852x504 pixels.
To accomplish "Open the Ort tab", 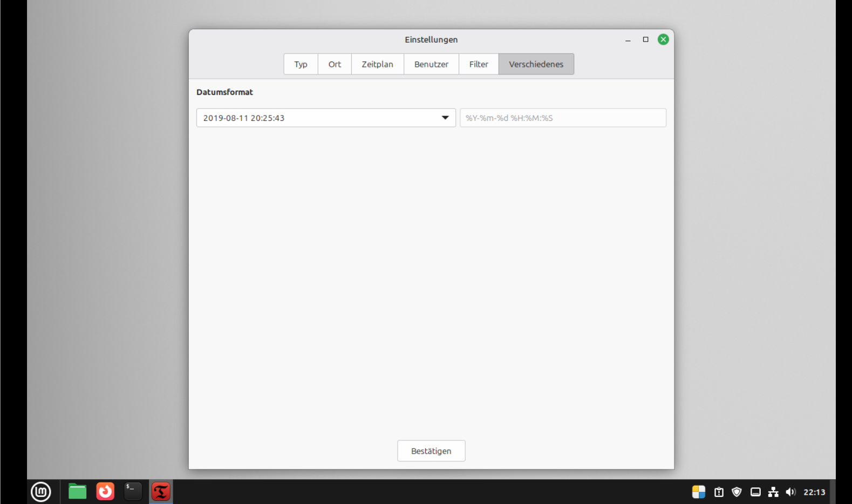I will coord(335,64).
